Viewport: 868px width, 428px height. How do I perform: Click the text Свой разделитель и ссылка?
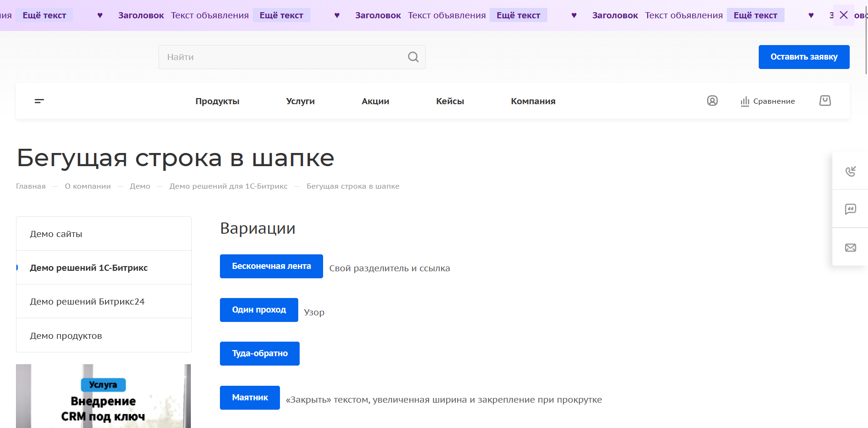tap(390, 268)
